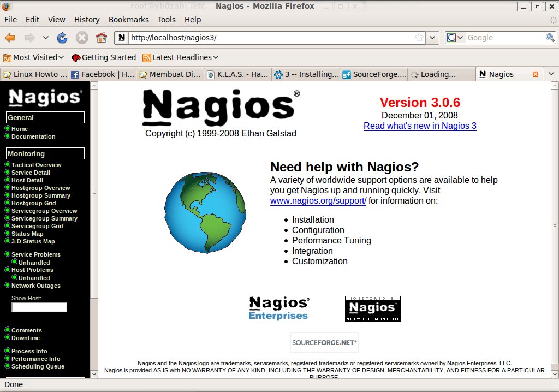Go to the Home page icon
The width and height of the screenshot is (559, 392).
pyautogui.click(x=102, y=38)
